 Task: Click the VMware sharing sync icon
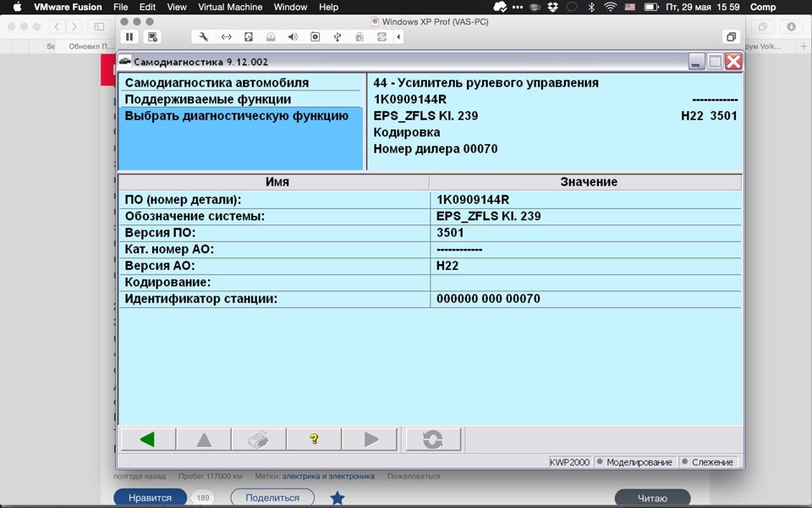(x=381, y=36)
